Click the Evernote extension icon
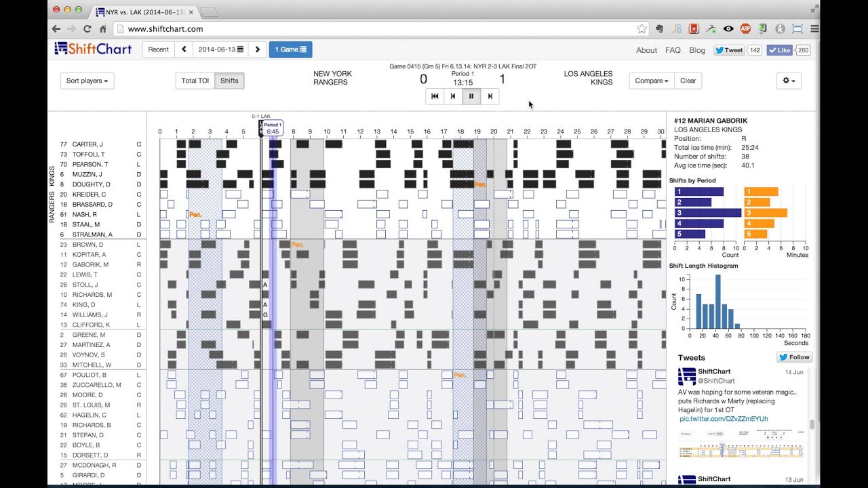The image size is (868, 488). pyautogui.click(x=659, y=29)
